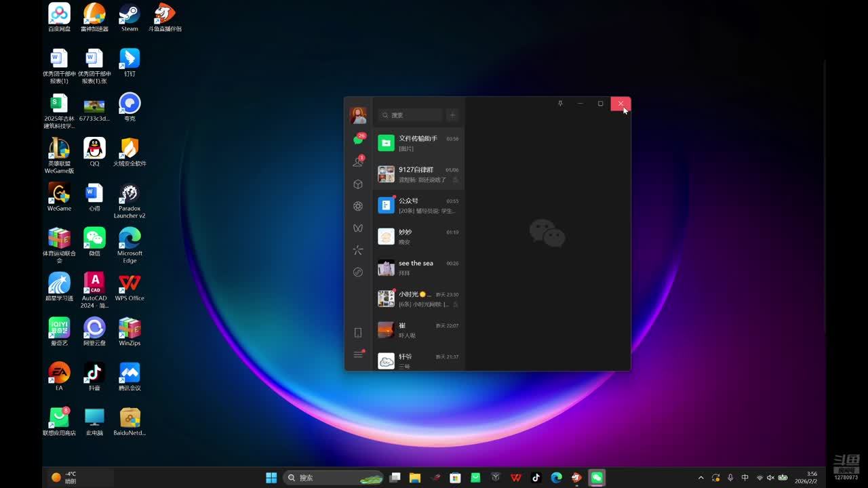Show hidden icons in system tray
The height and width of the screenshot is (488, 868).
pos(701,478)
